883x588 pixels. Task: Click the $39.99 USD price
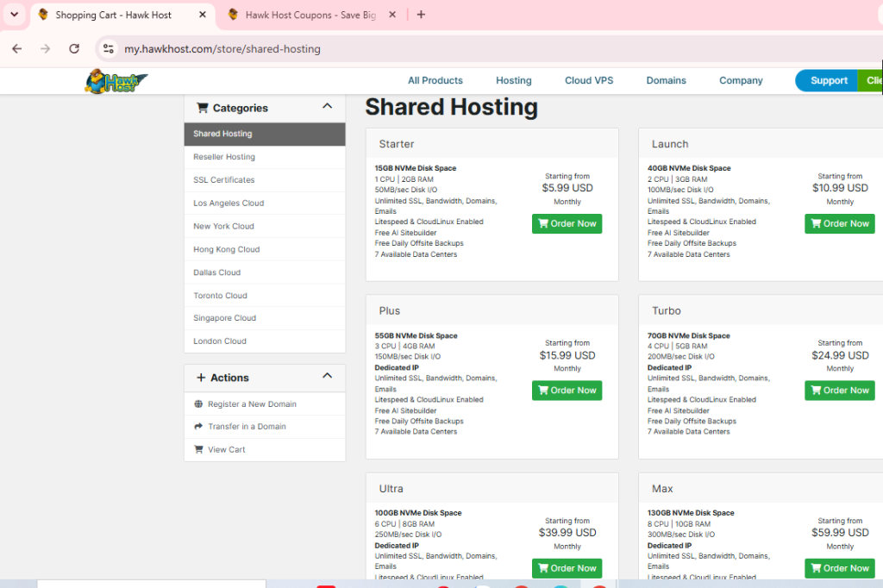(567, 533)
